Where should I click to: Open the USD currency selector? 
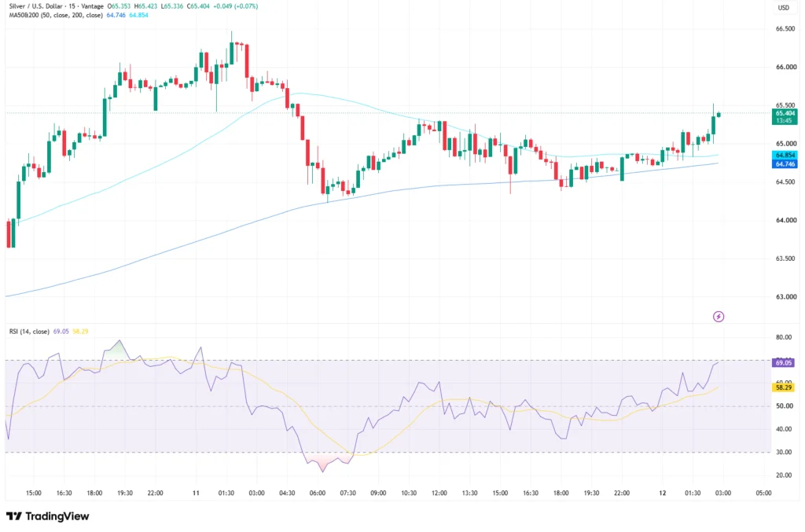pyautogui.click(x=784, y=8)
